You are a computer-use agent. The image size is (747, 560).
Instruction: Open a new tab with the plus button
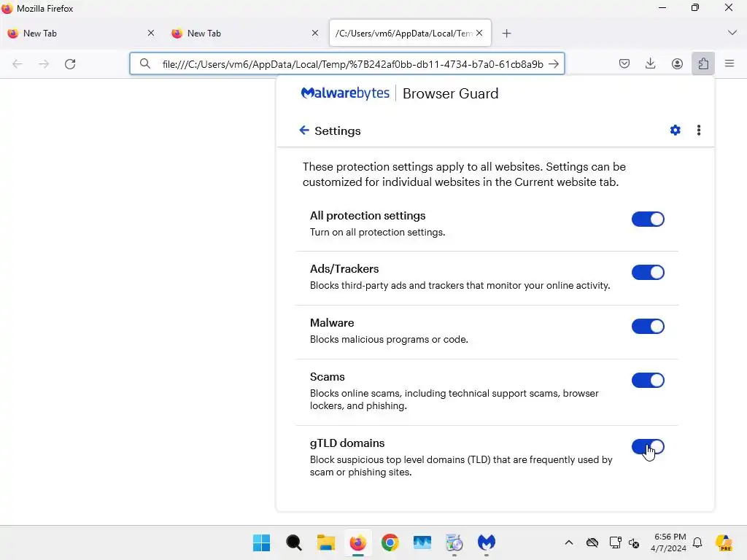click(x=506, y=34)
